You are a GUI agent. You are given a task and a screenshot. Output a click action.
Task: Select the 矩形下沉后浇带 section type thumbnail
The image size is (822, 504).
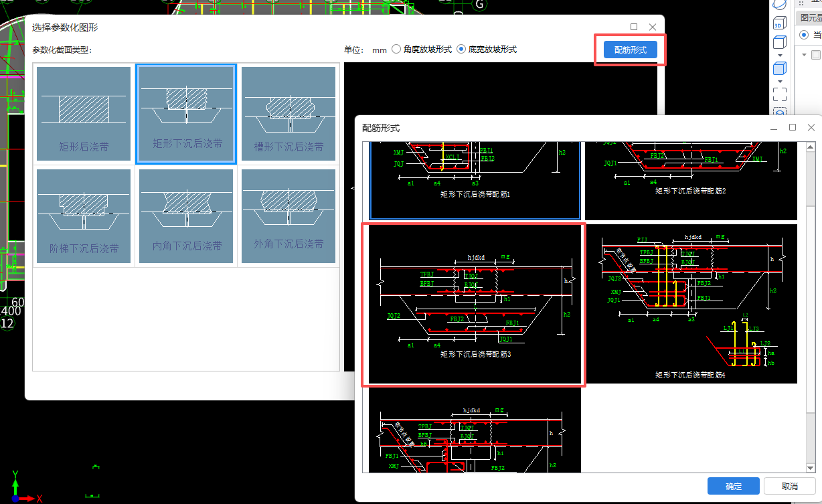click(186, 114)
